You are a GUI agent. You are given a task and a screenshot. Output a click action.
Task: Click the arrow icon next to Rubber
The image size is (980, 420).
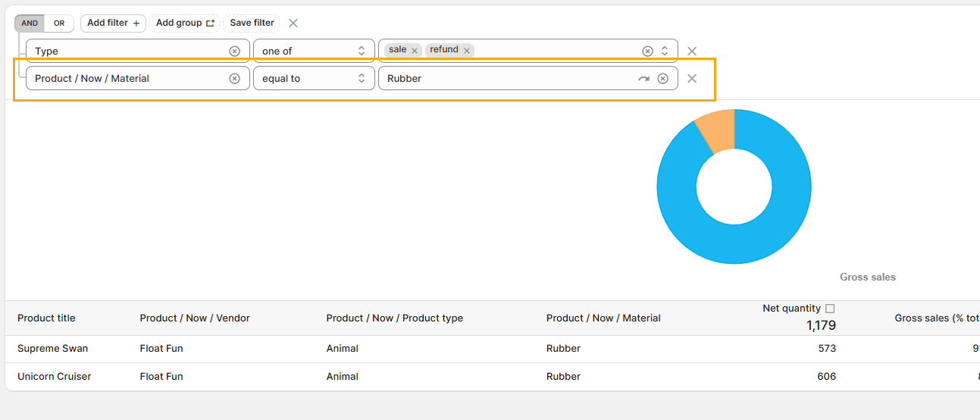click(643, 78)
